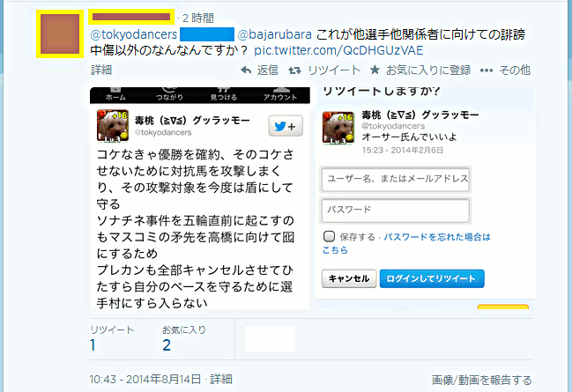Viewport: 572px width, 392px height.
Task: Open the ホーム tab in embedded image
Action: pos(115,94)
